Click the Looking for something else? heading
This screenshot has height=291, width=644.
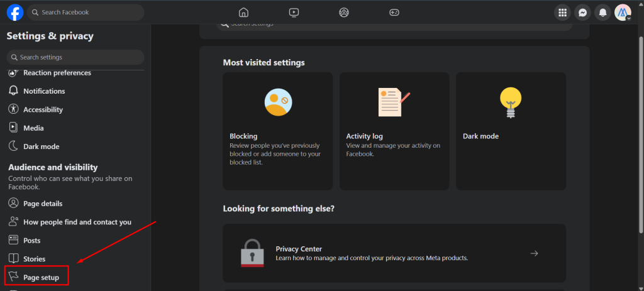(x=279, y=209)
